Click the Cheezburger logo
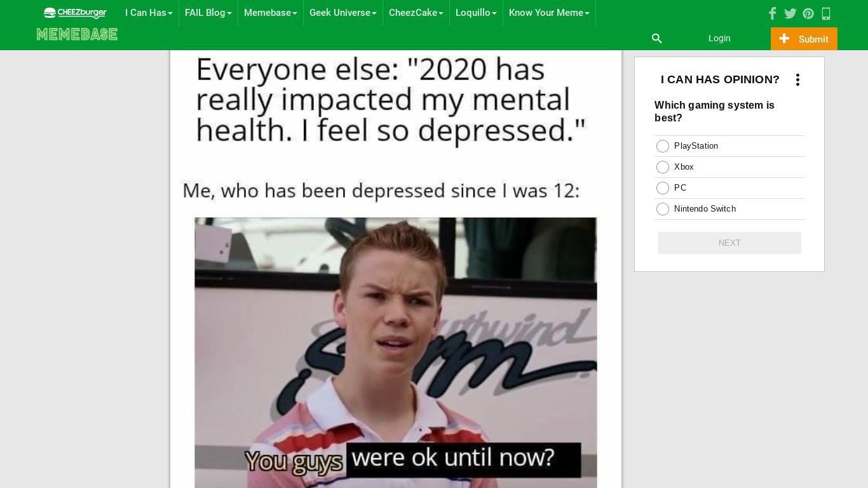868x488 pixels. tap(75, 13)
